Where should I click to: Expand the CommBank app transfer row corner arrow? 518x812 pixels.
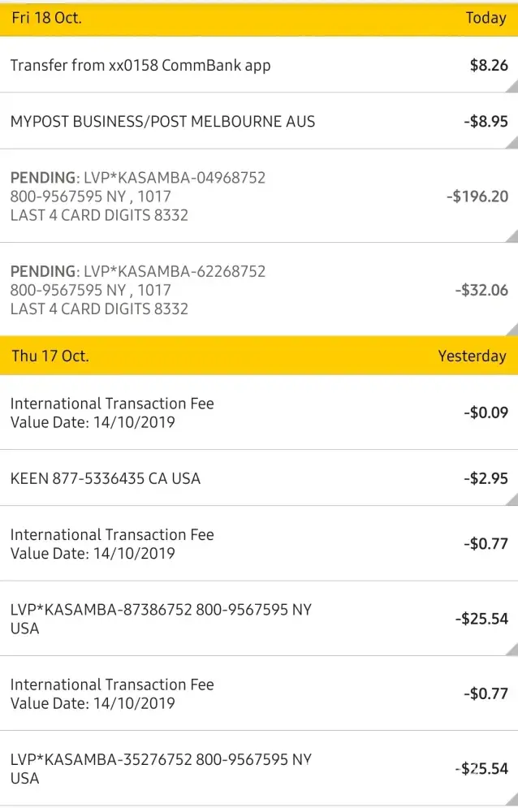[512, 88]
